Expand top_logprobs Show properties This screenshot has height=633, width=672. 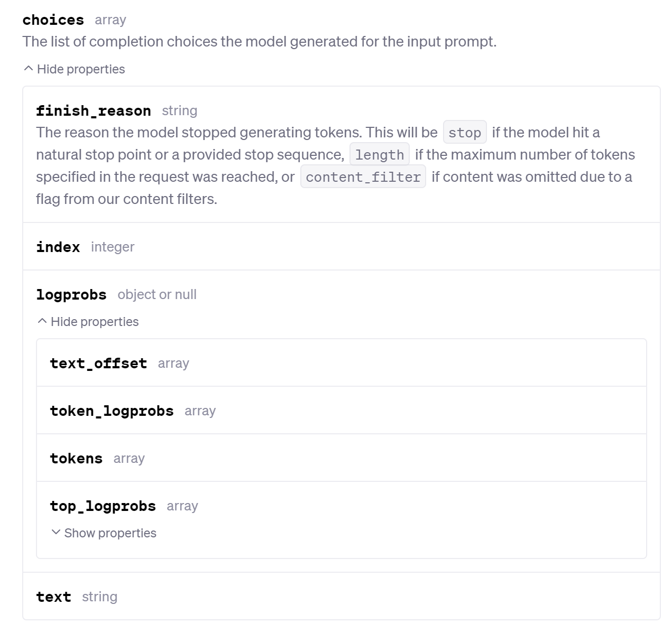104,533
